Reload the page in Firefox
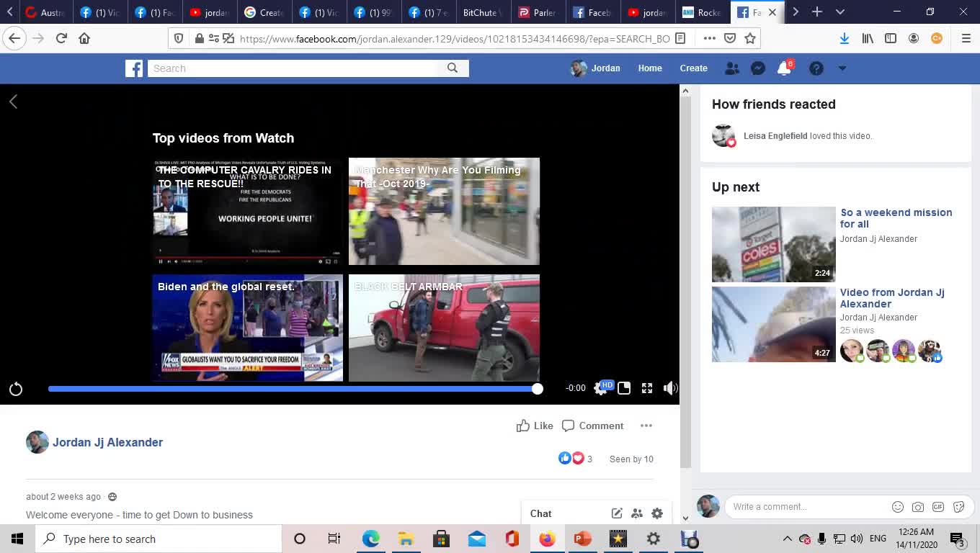The height and width of the screenshot is (553, 980). (61, 38)
